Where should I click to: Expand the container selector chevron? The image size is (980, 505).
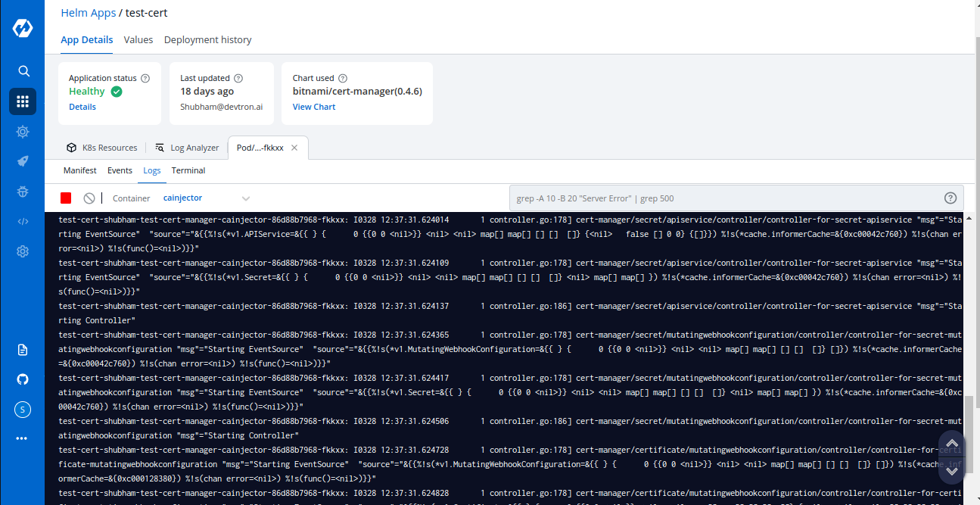tap(245, 198)
